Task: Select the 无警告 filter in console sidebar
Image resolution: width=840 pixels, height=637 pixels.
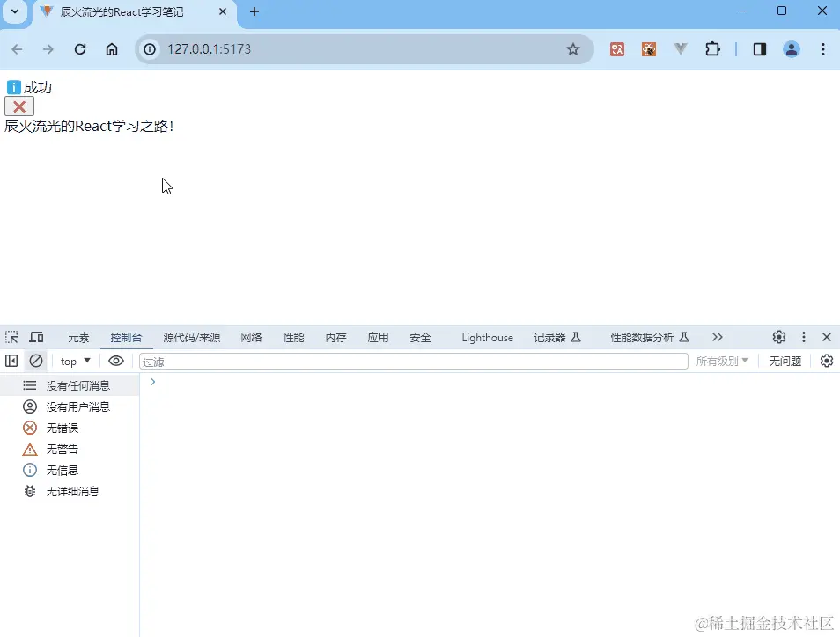Action: point(62,449)
